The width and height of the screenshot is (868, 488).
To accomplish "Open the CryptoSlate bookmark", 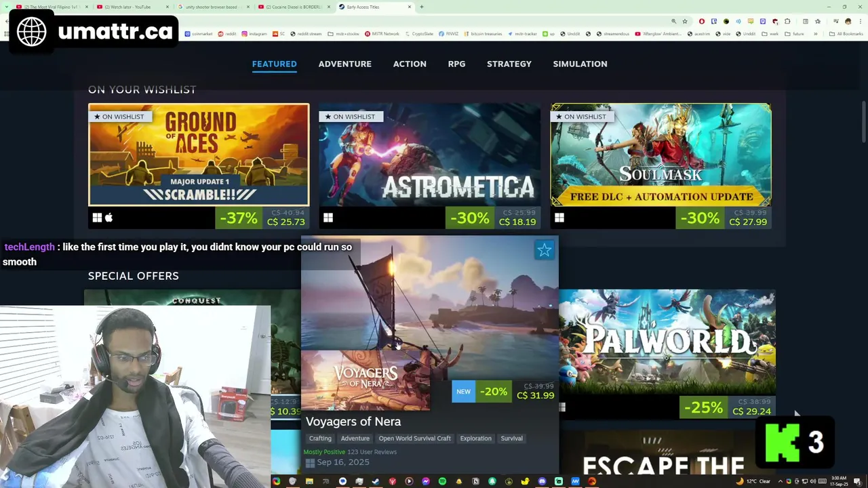I will pyautogui.click(x=418, y=33).
